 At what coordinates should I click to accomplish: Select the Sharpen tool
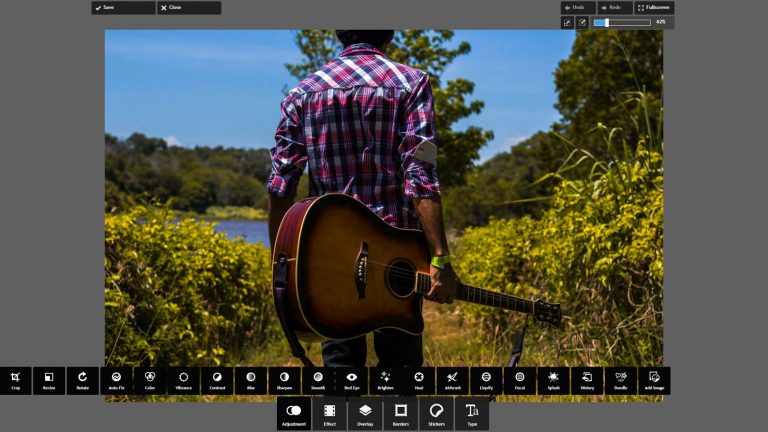pos(284,380)
